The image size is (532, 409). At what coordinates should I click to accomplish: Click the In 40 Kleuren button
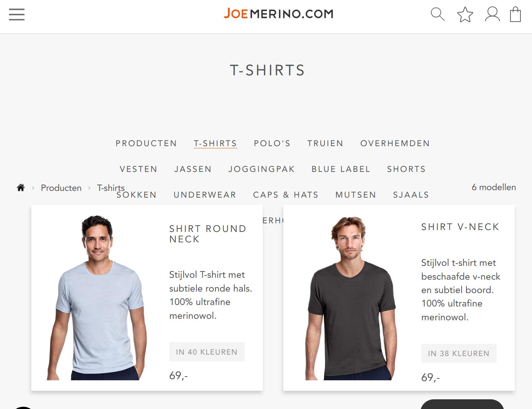[207, 352]
